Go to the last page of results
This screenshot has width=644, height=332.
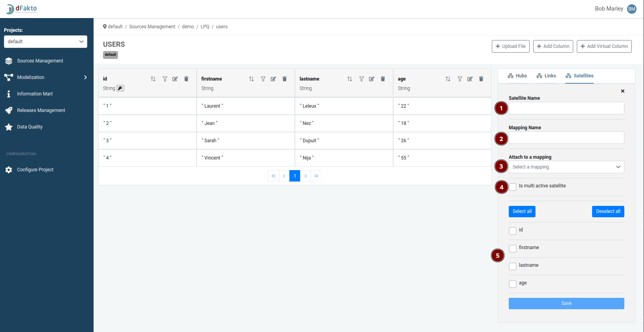(316, 176)
